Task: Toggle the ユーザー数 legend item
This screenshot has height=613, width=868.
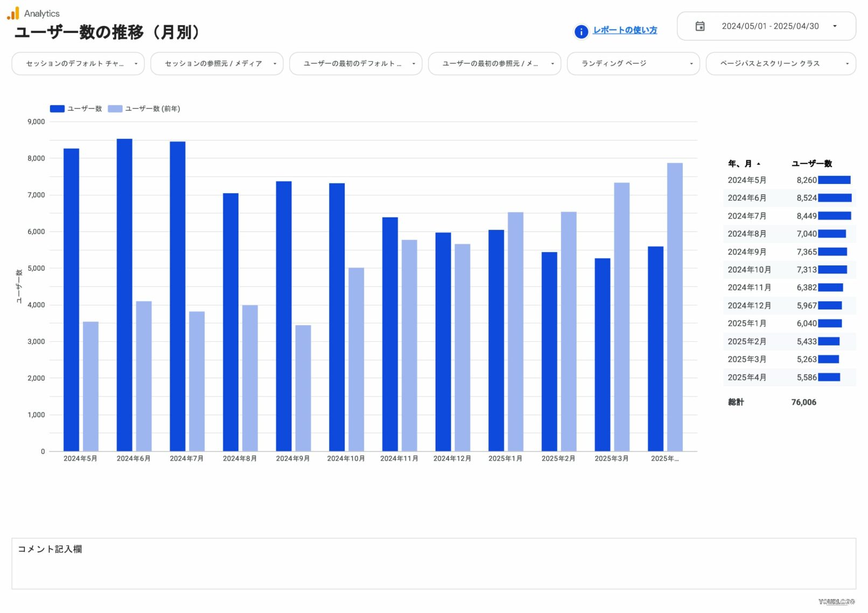Action: coord(75,108)
